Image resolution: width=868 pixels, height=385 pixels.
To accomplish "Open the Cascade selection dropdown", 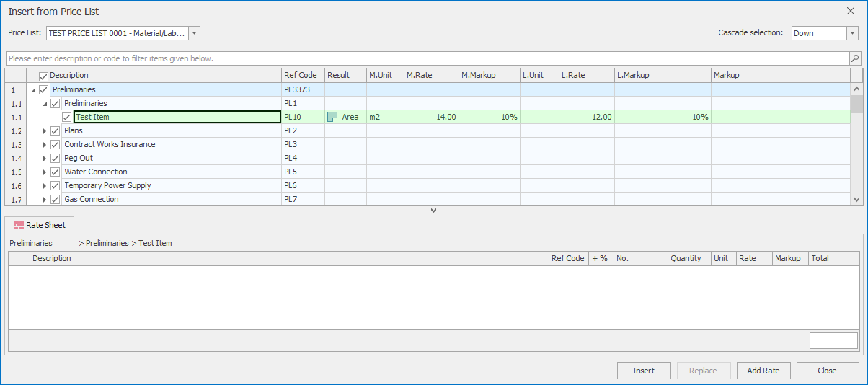I will [852, 33].
